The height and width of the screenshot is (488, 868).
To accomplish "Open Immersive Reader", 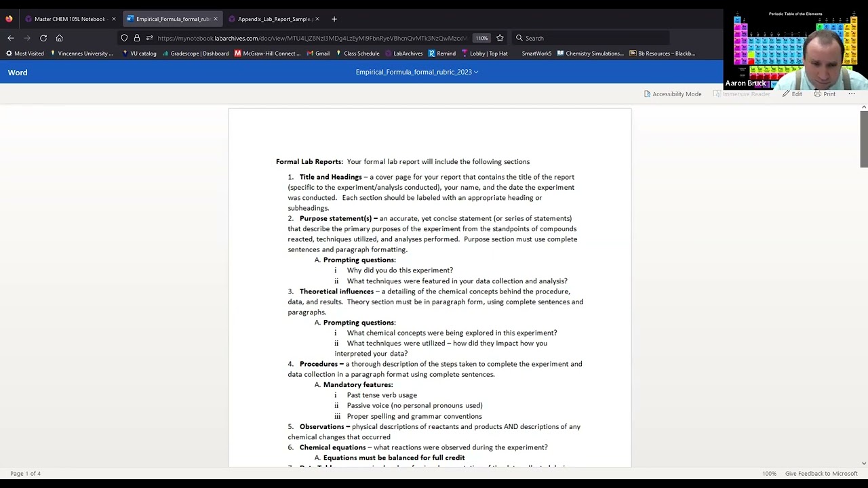I will (x=742, y=94).
